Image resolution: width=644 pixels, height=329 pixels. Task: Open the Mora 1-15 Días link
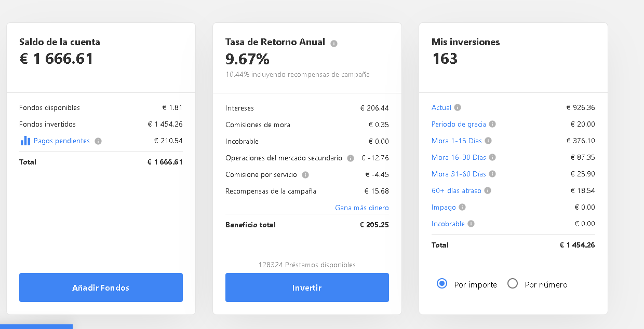[x=457, y=141]
